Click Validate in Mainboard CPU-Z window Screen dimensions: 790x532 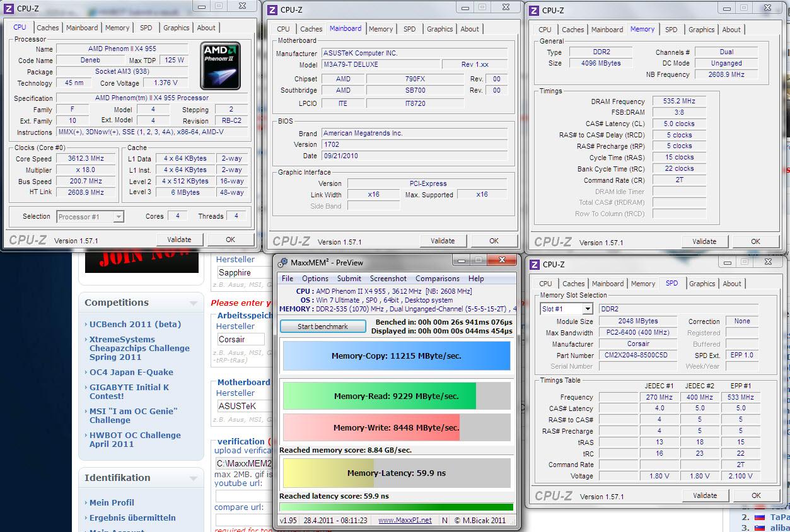click(443, 241)
